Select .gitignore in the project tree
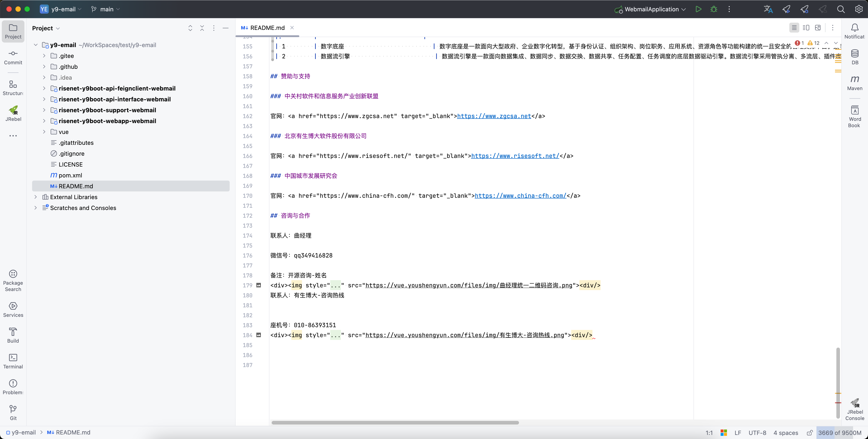Image resolution: width=868 pixels, height=439 pixels. coord(71,153)
